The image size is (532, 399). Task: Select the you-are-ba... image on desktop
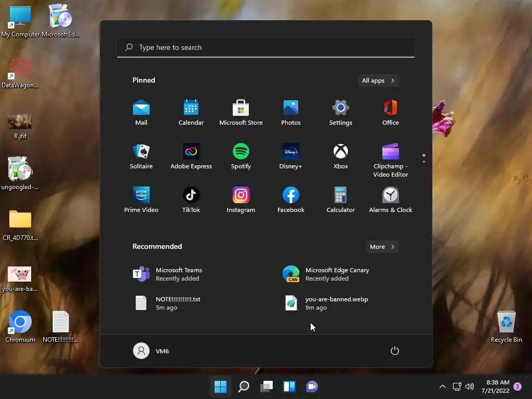[20, 279]
